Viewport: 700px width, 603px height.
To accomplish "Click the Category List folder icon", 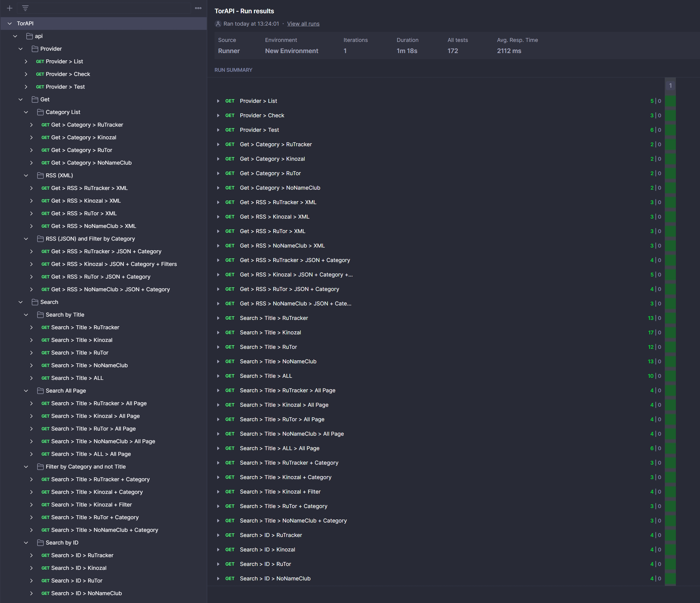I will (40, 112).
